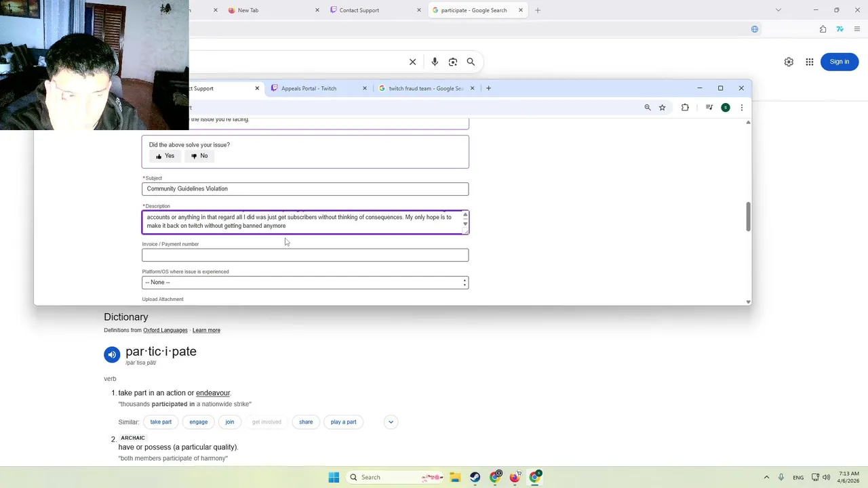Screen dimensions: 868x488
Task: Open Extensions puzzle icon in front window
Action: point(685,107)
